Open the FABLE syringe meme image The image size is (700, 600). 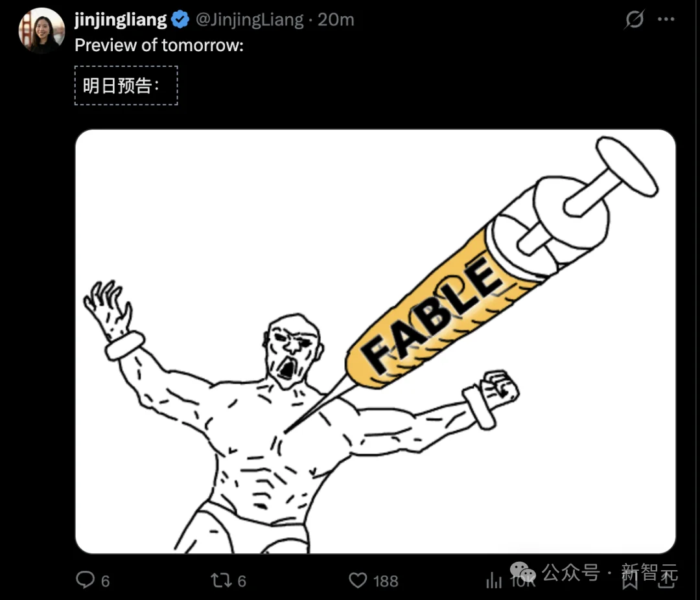(x=375, y=341)
